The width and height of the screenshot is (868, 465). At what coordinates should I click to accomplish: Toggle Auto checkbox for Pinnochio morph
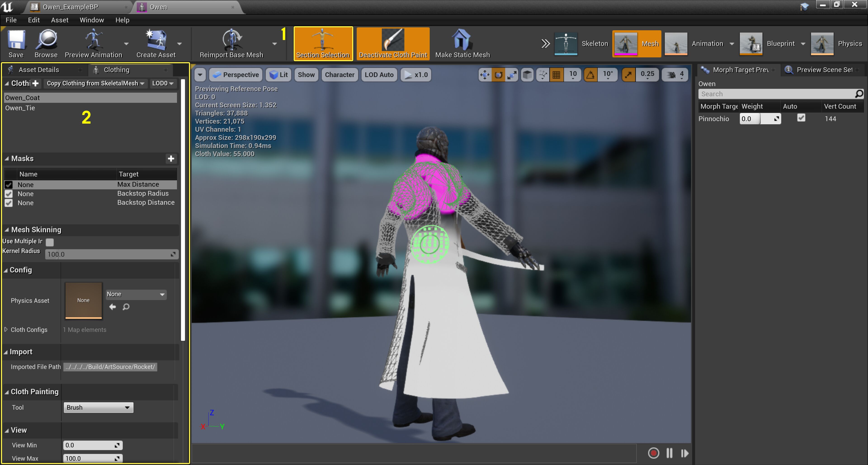click(x=801, y=118)
